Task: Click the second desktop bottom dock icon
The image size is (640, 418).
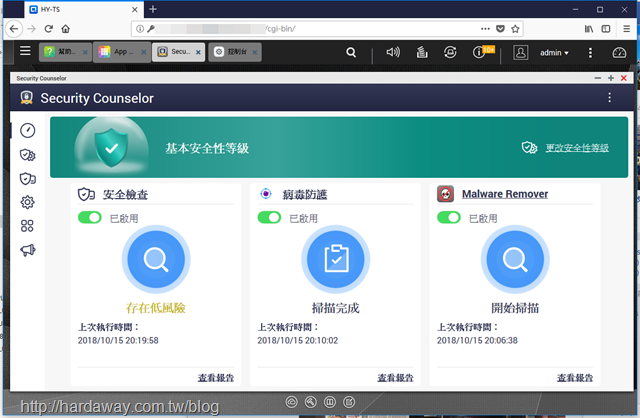Action: point(311,402)
